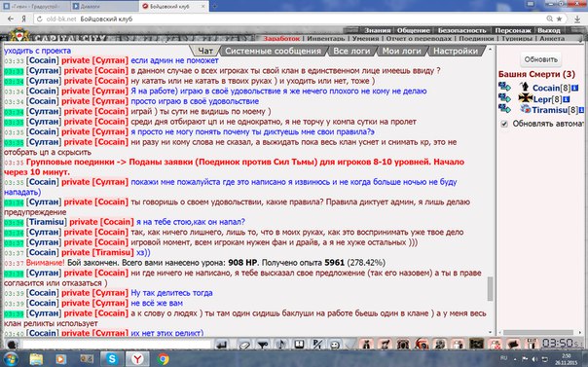
Task: Click the black cross clan icon next to Lepr
Action: pos(526,98)
